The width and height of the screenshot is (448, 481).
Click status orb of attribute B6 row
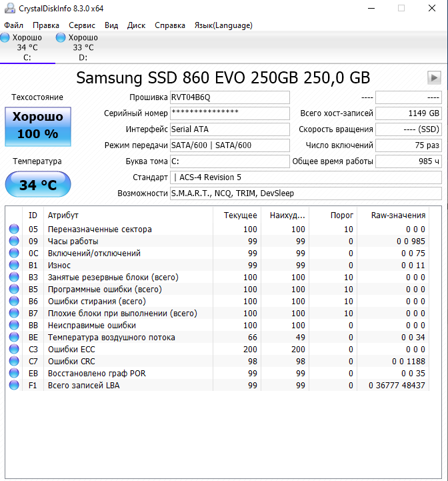[14, 301]
